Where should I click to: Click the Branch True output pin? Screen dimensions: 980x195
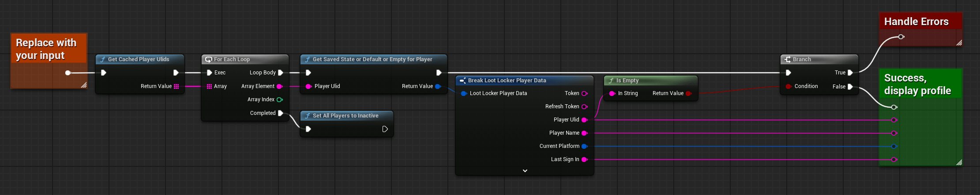pos(850,73)
